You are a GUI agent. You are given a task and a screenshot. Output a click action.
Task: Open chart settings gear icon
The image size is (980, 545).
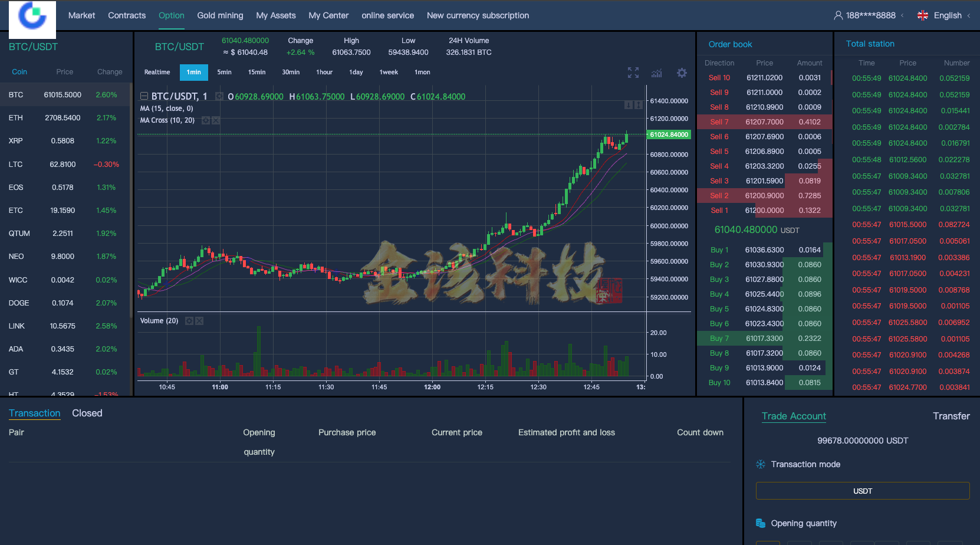pyautogui.click(x=682, y=73)
